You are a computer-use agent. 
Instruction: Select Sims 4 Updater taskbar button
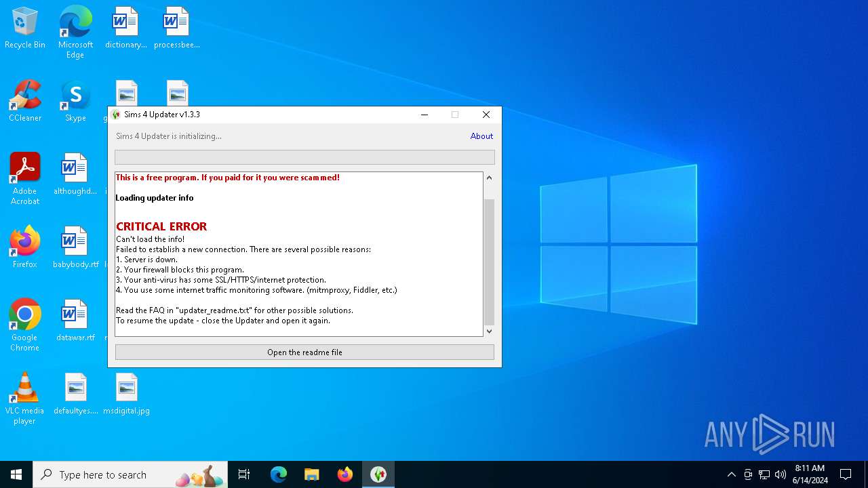tap(378, 474)
